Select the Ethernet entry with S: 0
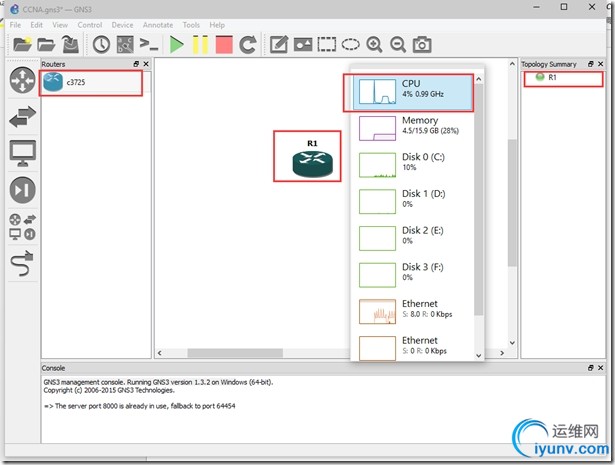The width and height of the screenshot is (615, 465). 413,347
